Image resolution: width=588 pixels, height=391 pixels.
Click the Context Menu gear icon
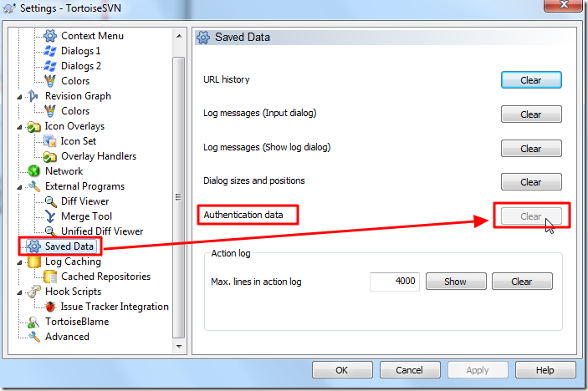pyautogui.click(x=50, y=36)
